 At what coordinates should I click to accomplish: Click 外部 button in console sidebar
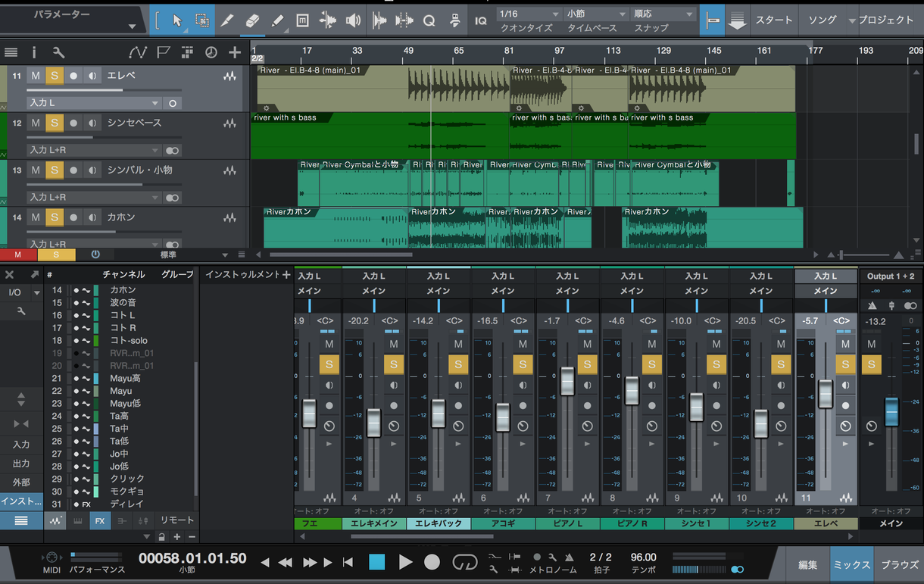[21, 483]
